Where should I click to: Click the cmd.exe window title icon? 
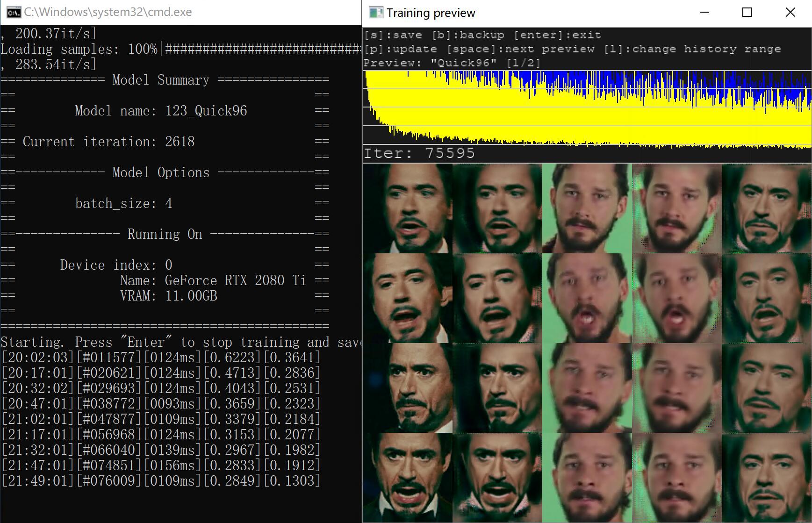[x=14, y=12]
